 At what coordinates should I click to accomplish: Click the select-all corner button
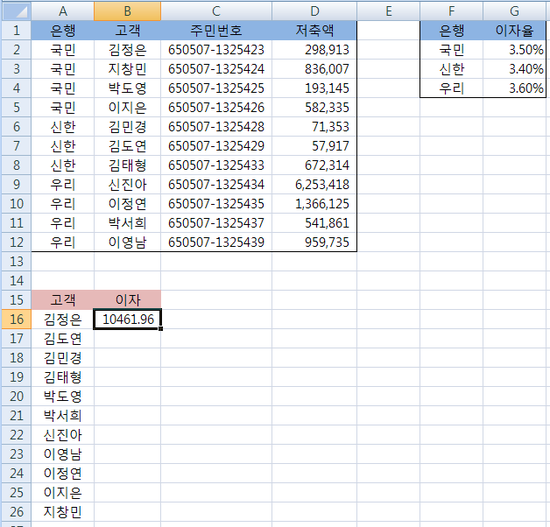(16, 11)
